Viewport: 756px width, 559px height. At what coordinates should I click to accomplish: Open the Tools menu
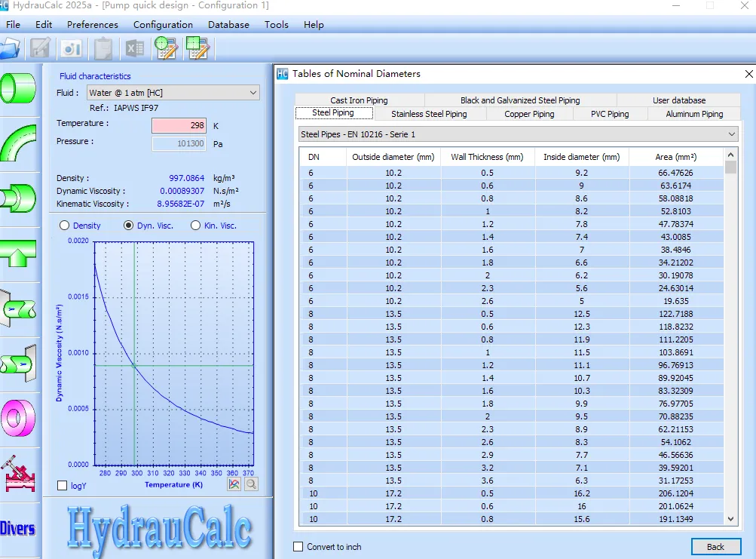click(277, 25)
